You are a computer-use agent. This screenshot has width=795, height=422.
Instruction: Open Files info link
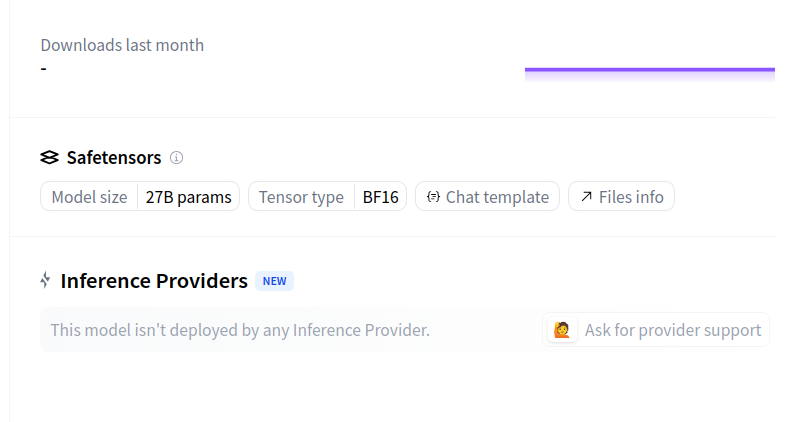[x=621, y=196]
